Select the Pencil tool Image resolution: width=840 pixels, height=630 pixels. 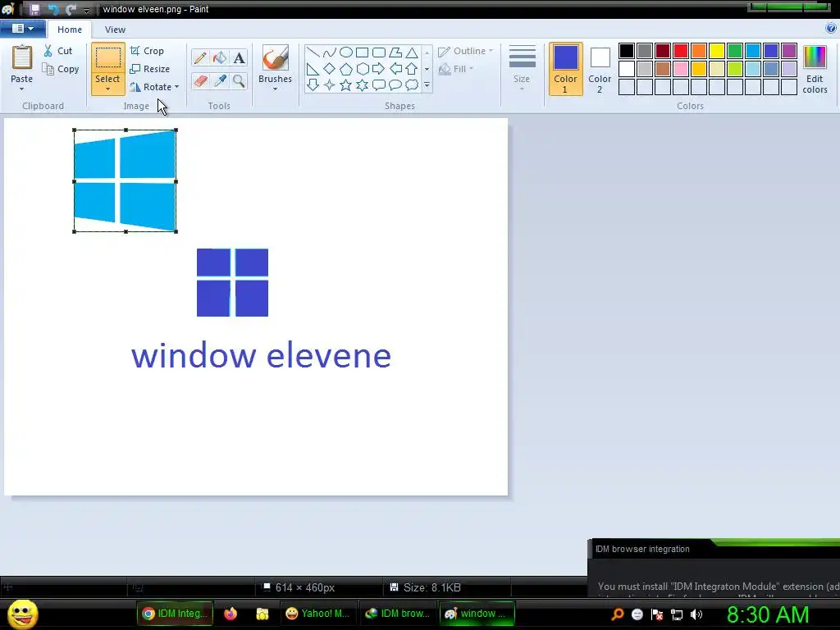pyautogui.click(x=200, y=58)
